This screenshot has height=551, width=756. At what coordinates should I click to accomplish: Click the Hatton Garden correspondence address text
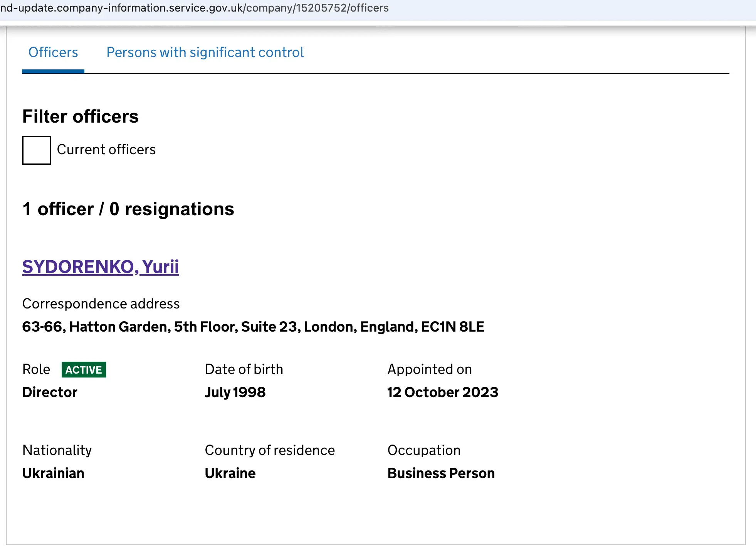point(253,327)
